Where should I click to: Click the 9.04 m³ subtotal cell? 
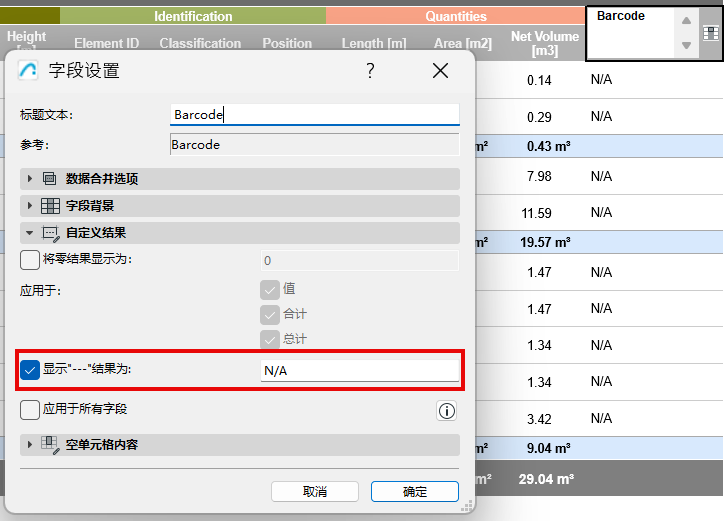[x=548, y=449]
